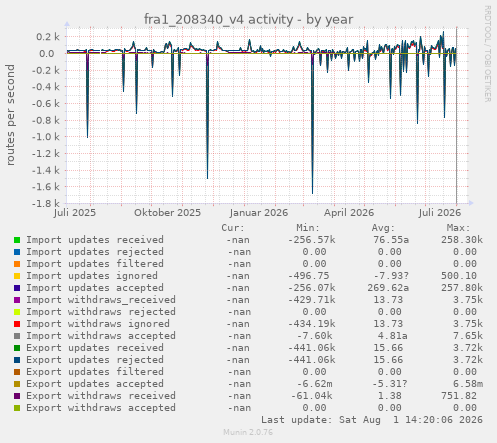This screenshot has width=497, height=443.
Task: Click the 'Export updates accepted' legend label
Action: pyautogui.click(x=95, y=384)
